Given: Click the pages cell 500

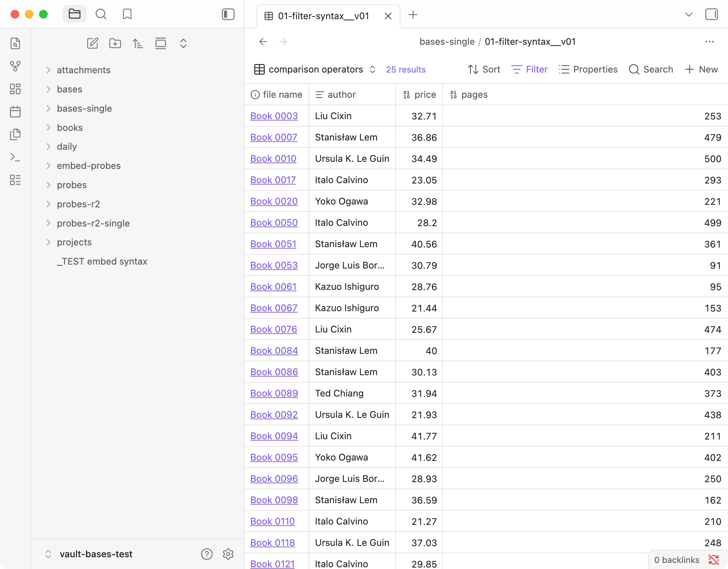Looking at the screenshot, I should click(585, 159).
